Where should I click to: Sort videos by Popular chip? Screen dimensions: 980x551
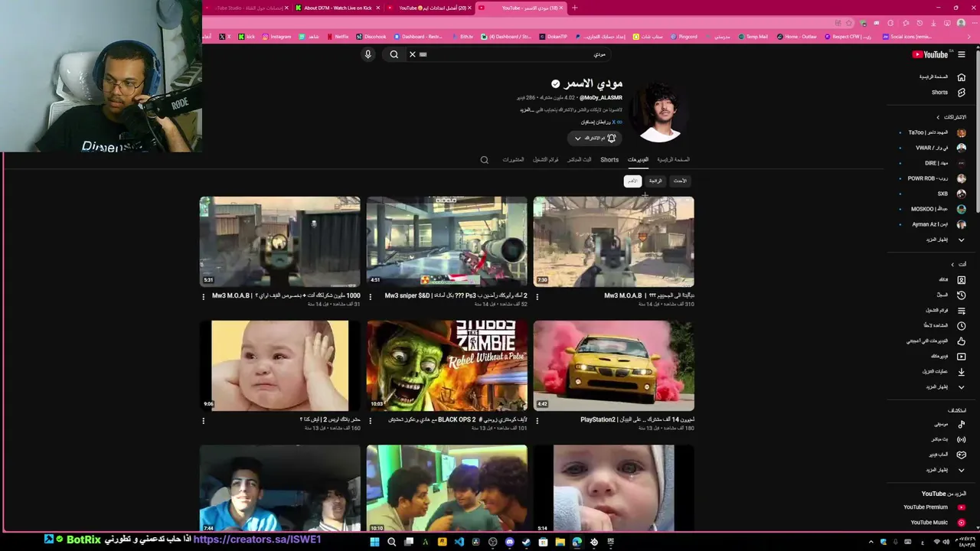click(655, 181)
